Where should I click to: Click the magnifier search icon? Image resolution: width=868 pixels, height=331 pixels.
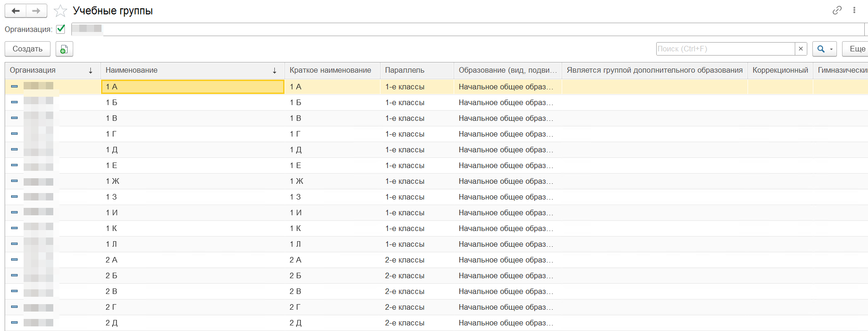[821, 49]
